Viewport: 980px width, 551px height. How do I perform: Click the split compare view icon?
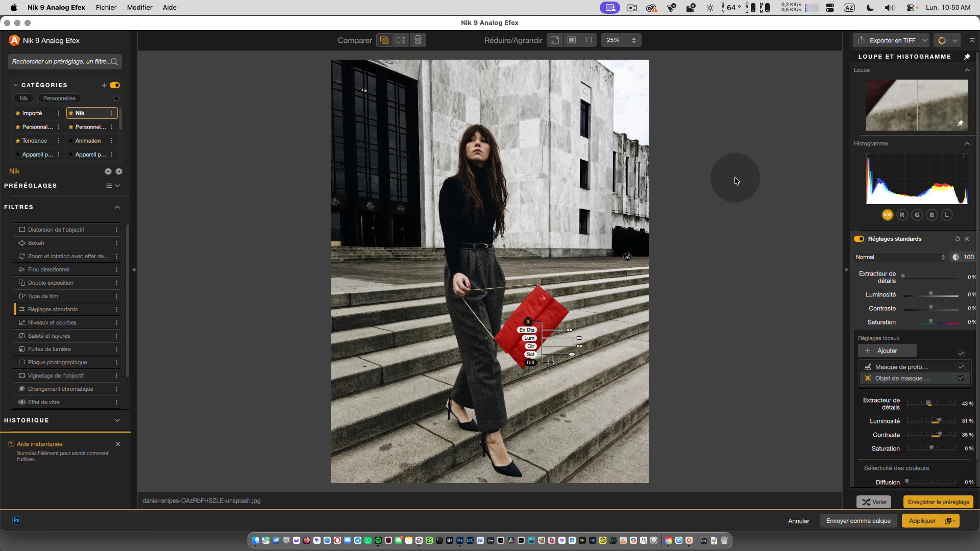(x=401, y=40)
